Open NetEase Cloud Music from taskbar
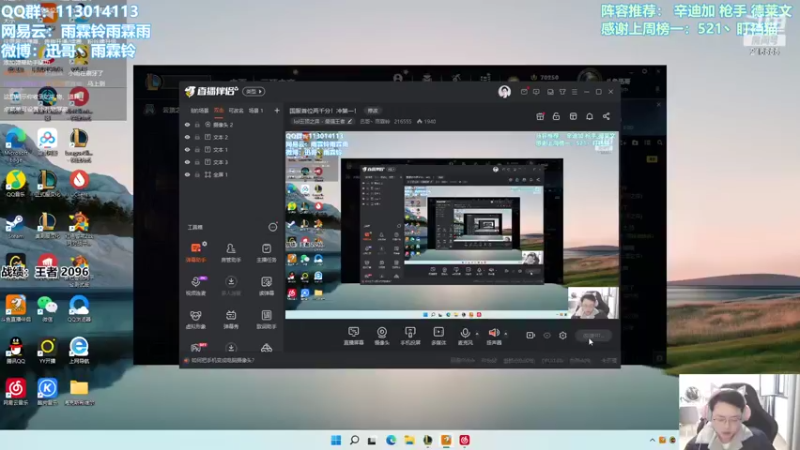Viewport: 800px width, 450px height. click(464, 440)
